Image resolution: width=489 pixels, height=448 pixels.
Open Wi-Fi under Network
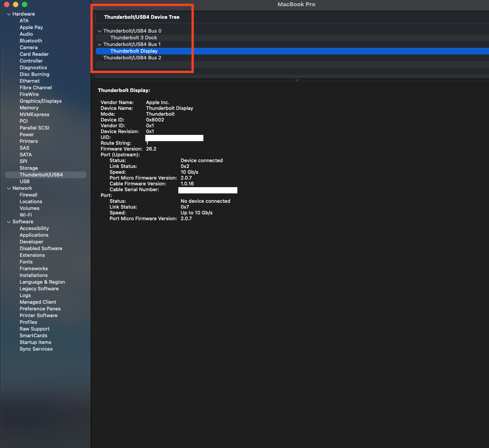pyautogui.click(x=26, y=215)
